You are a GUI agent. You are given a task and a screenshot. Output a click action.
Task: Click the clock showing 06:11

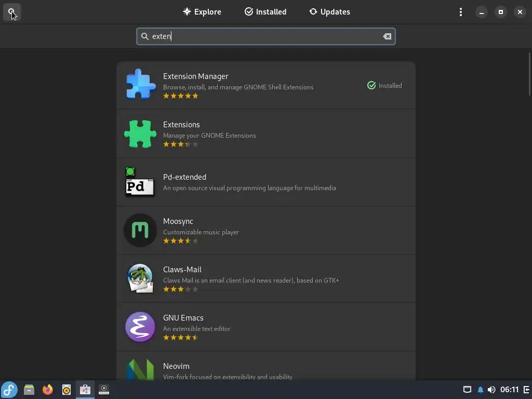click(509, 390)
